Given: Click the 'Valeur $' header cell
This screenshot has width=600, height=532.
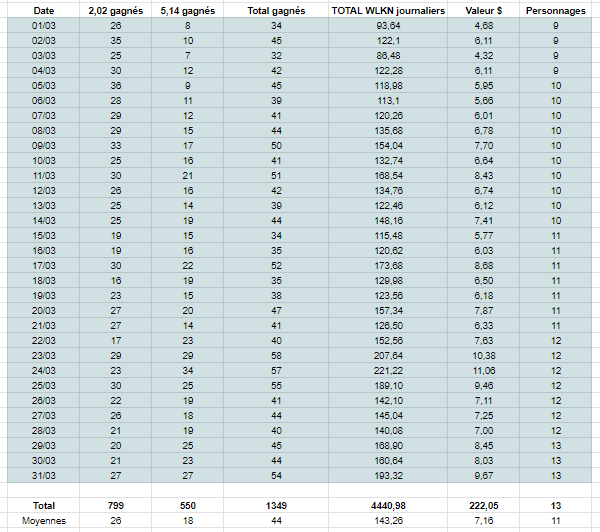Looking at the screenshot, I should pyautogui.click(x=484, y=11).
